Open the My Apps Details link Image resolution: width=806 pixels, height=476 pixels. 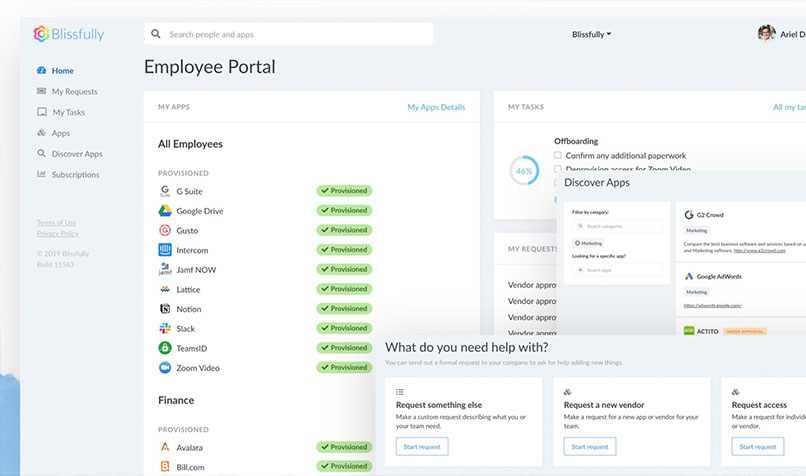(436, 107)
